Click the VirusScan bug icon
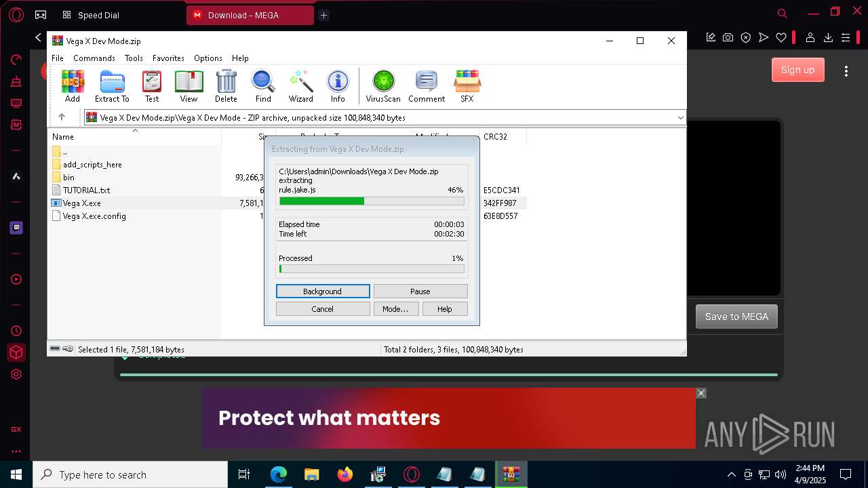 coord(383,86)
